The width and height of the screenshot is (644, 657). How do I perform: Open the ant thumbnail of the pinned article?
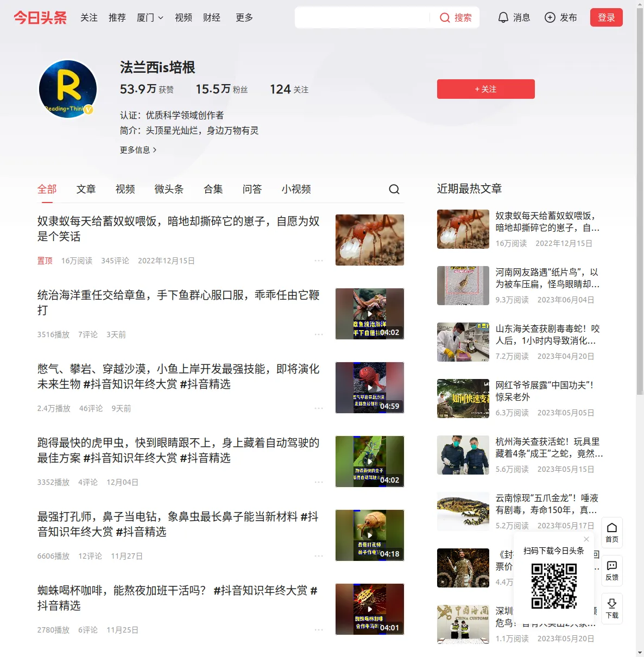[370, 240]
